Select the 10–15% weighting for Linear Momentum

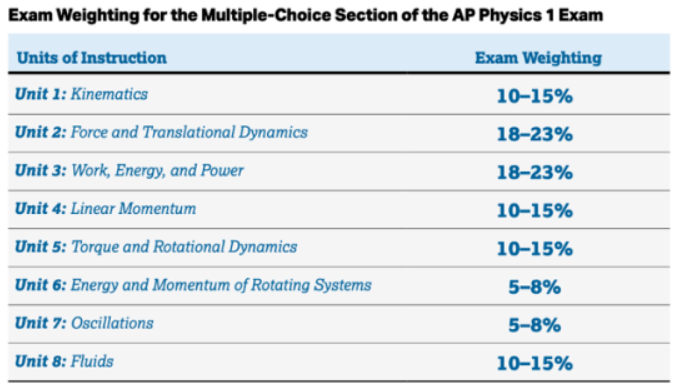coord(535,211)
